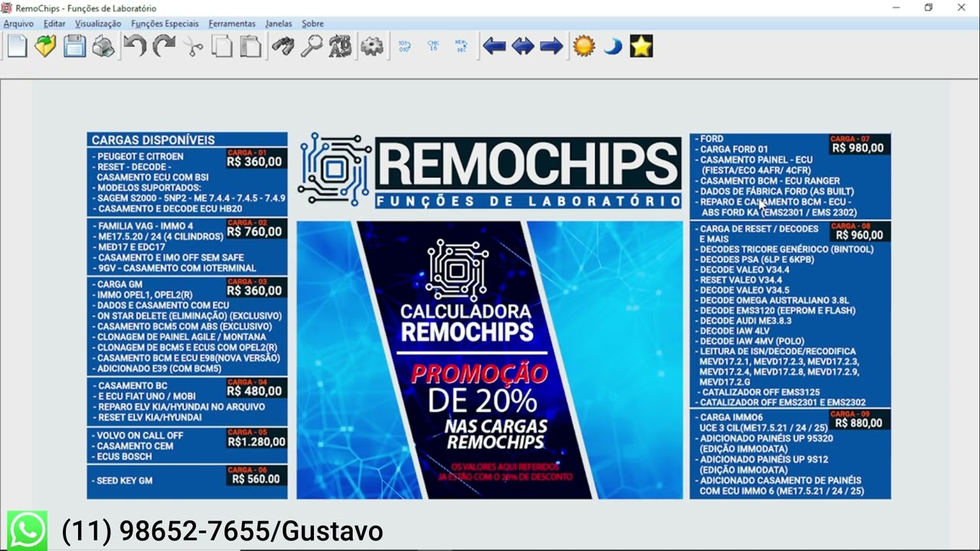
Task: Click the VOLVO ON CALL OFF line
Action: (x=138, y=435)
